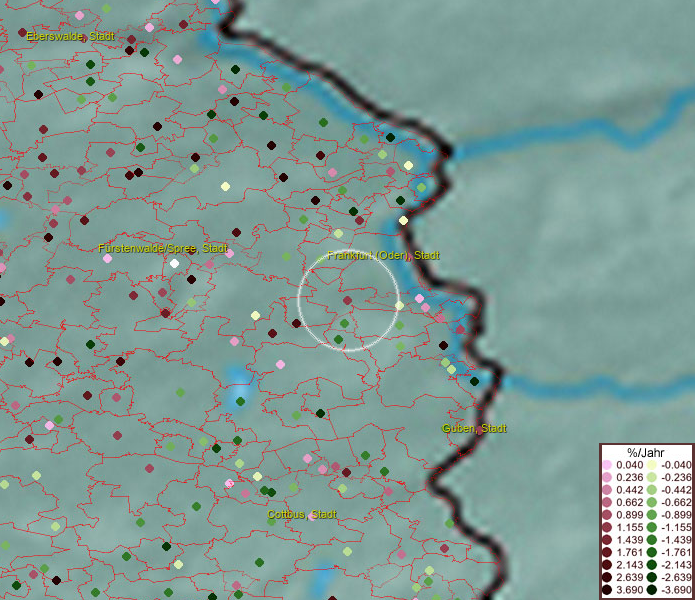Click the Eberswalde, Stadt map label

(70, 36)
